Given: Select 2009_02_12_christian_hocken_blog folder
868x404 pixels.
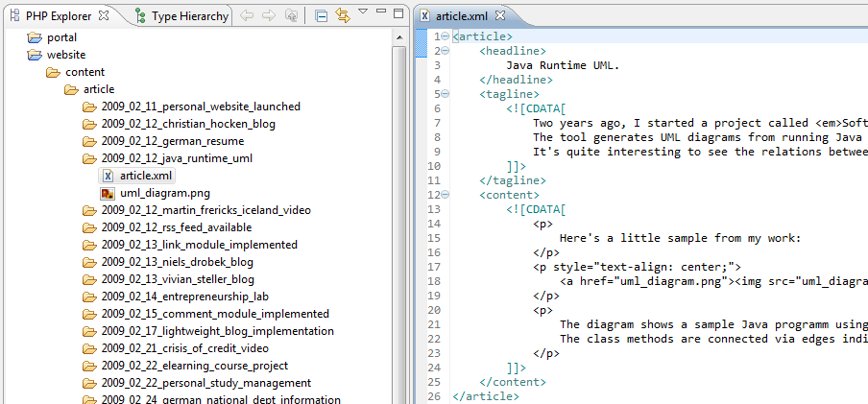Looking at the screenshot, I should (188, 124).
